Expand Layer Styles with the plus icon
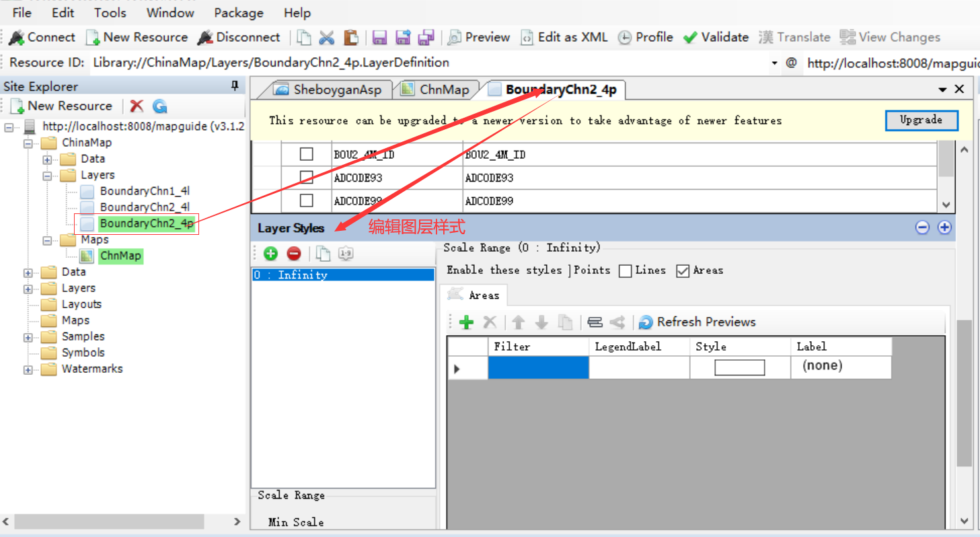The width and height of the screenshot is (980, 537). click(x=944, y=227)
